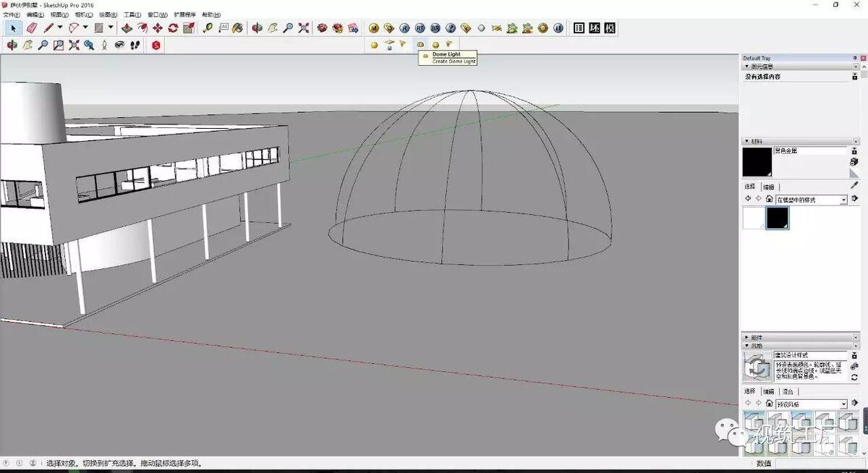Collapse the 图元信息 panel
The image size is (868, 473).
(x=747, y=67)
